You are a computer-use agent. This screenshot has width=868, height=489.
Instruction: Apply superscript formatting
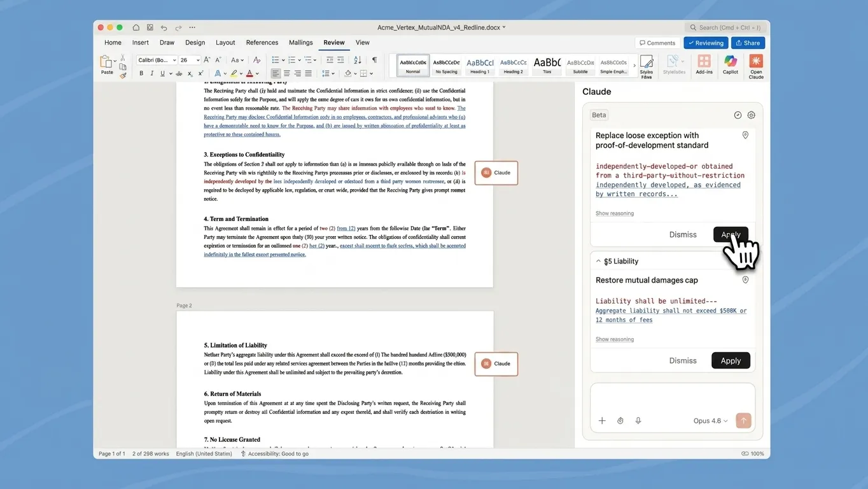200,73
